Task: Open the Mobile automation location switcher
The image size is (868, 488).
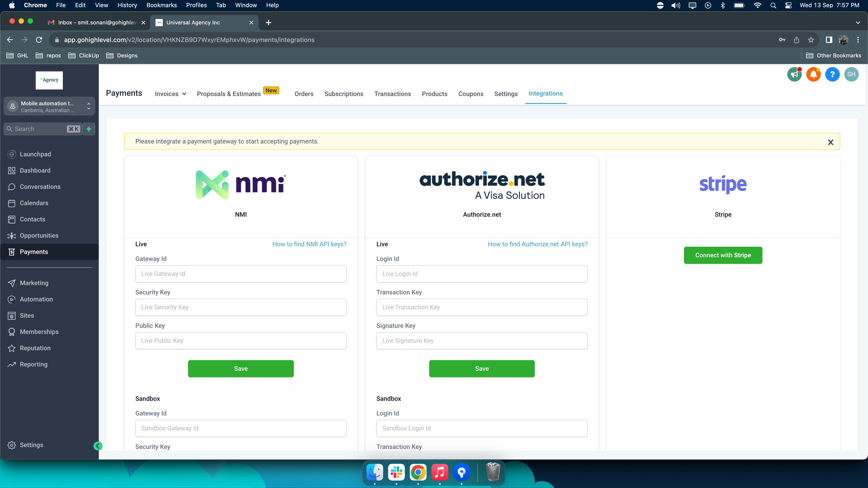Action: point(49,106)
